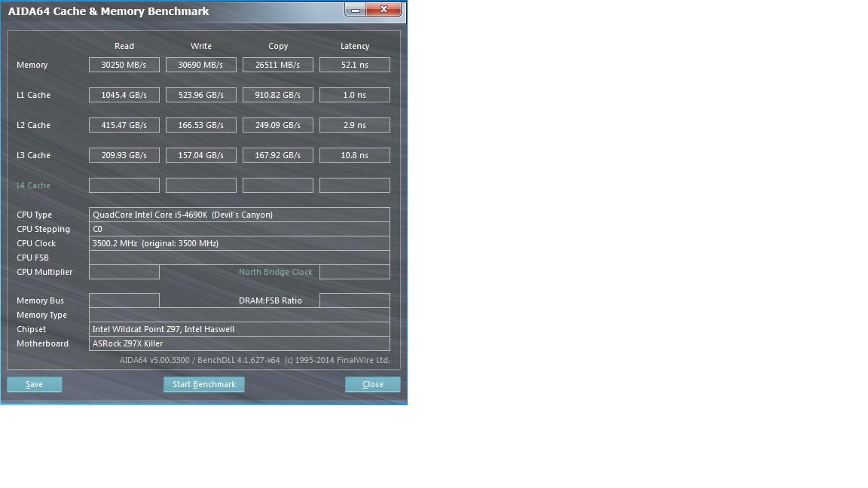868x488 pixels.
Task: Click L3 Cache Write 157.04 GB/s
Action: point(201,155)
